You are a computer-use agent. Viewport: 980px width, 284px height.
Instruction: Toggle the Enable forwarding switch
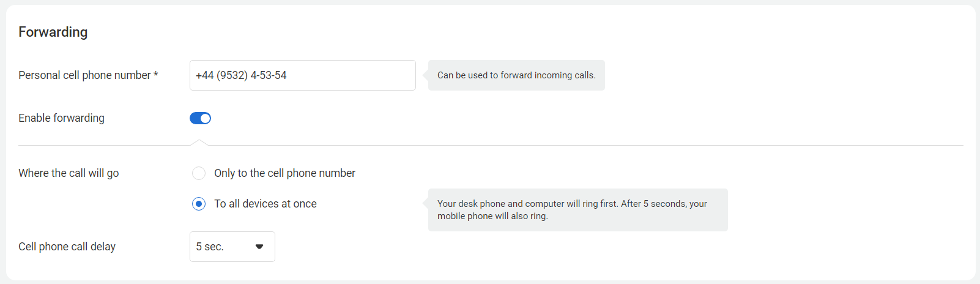[200, 118]
